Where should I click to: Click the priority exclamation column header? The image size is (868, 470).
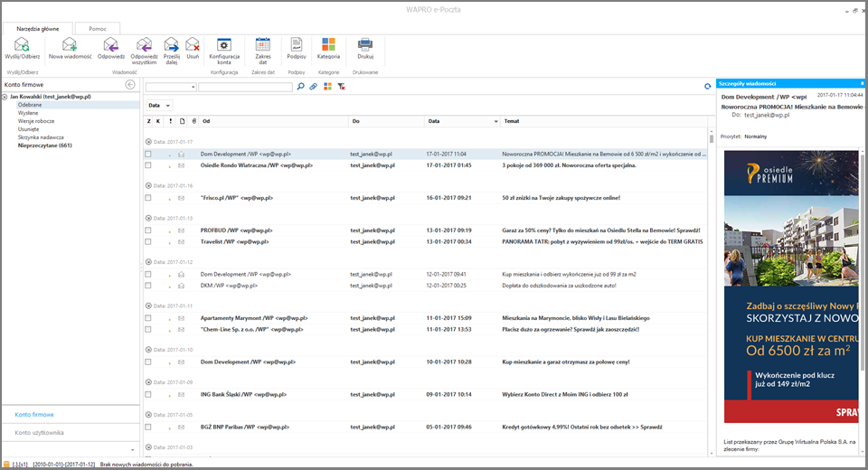click(171, 121)
